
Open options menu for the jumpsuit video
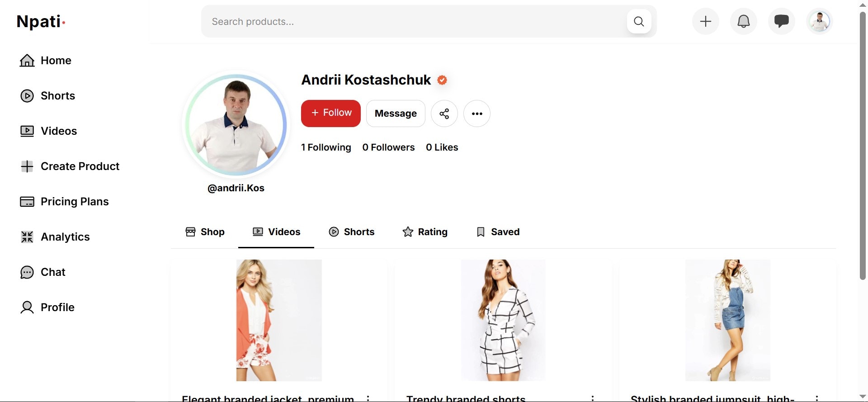pos(816,398)
